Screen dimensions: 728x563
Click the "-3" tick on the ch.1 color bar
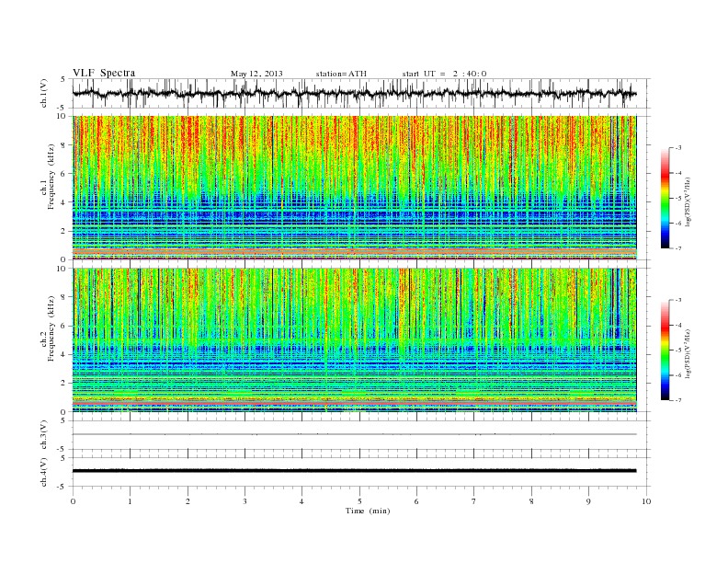point(678,148)
